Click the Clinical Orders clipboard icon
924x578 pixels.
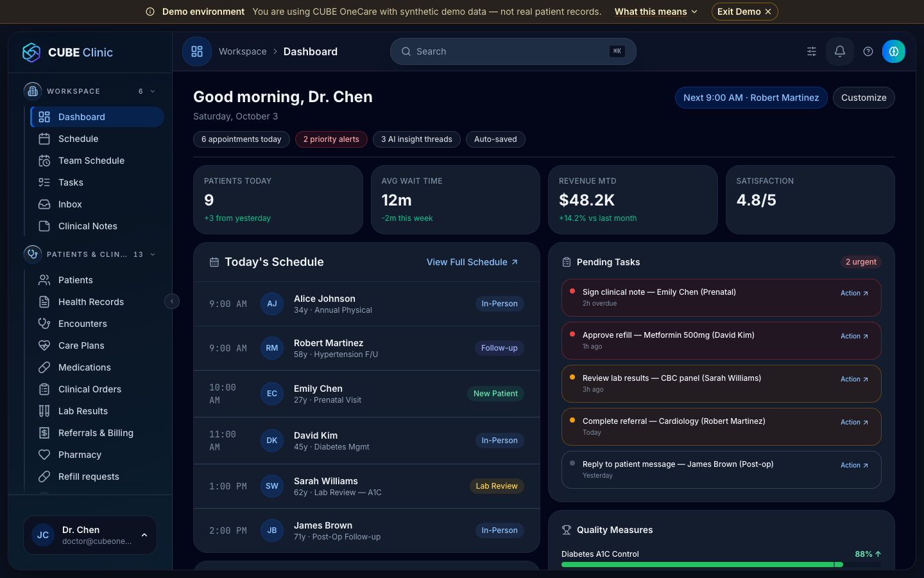[44, 389]
